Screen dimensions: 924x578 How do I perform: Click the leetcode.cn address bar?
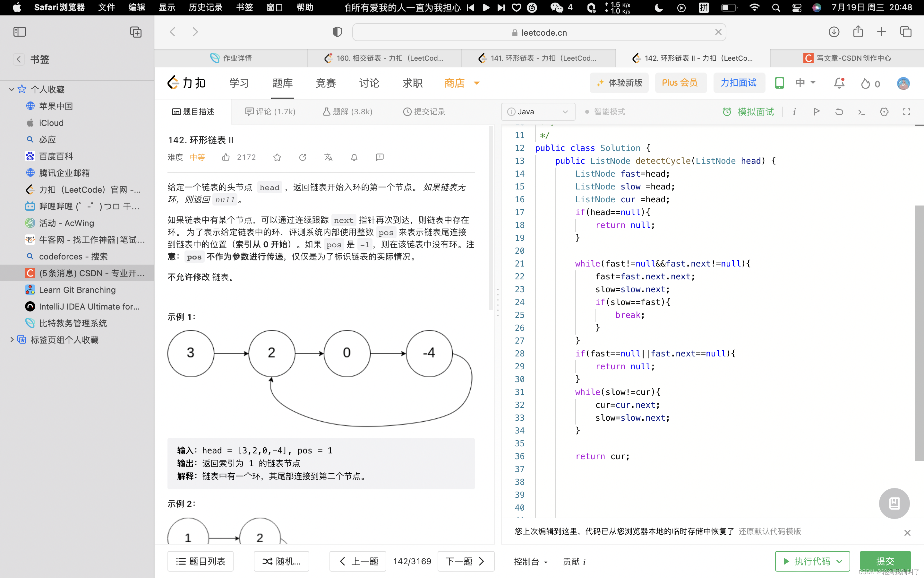(539, 32)
